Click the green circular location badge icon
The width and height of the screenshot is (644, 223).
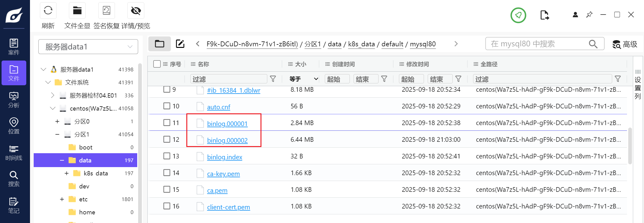click(518, 15)
